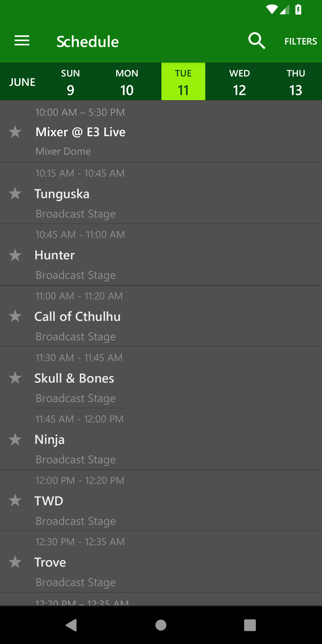Viewport: 322px width, 644px height.
Task: Favorite the Ninja broadcast
Action: point(15,439)
